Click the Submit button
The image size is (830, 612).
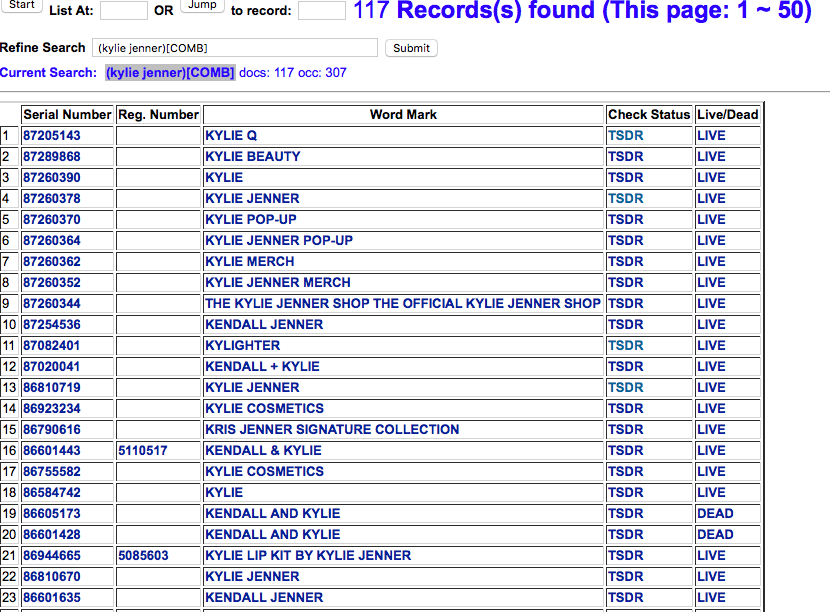411,48
